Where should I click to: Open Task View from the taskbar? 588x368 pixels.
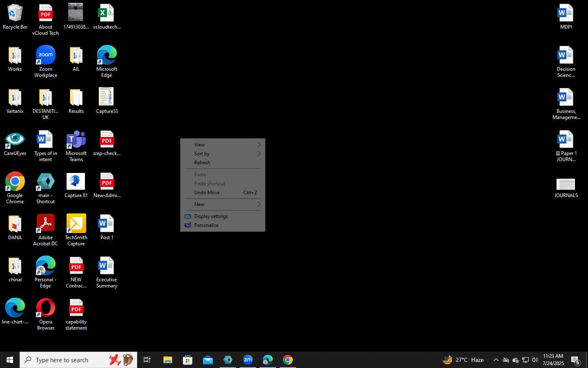[147, 360]
